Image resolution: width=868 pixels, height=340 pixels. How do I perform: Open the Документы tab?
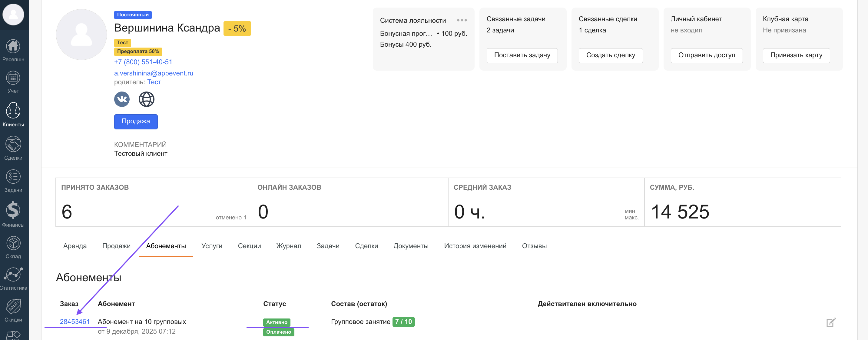411,246
